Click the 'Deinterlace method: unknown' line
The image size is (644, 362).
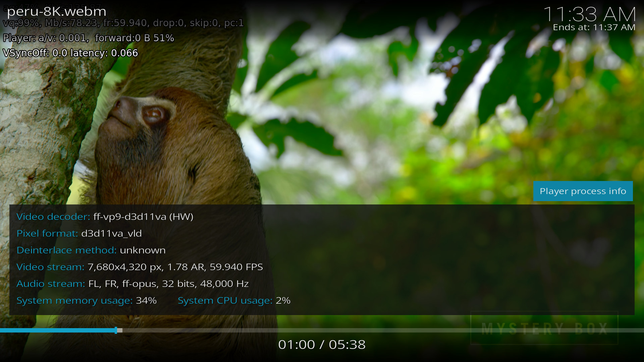[x=91, y=250]
